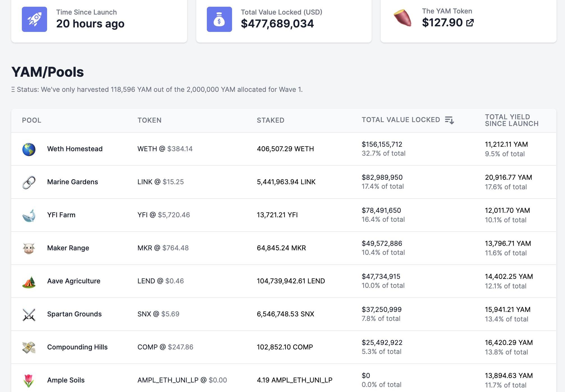Image resolution: width=565 pixels, height=392 pixels.
Task: Click the globe icon for Weth Homestead
Action: 29,149
